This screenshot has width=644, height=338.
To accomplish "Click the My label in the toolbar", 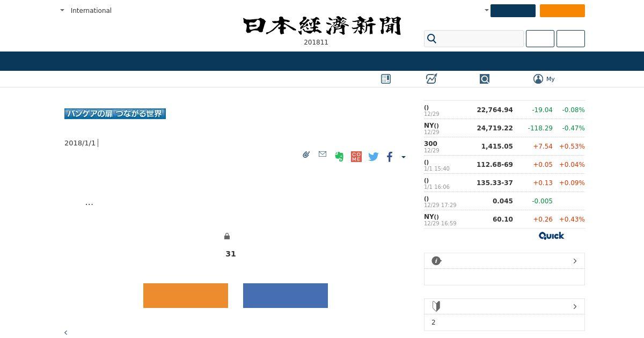I will [x=551, y=79].
